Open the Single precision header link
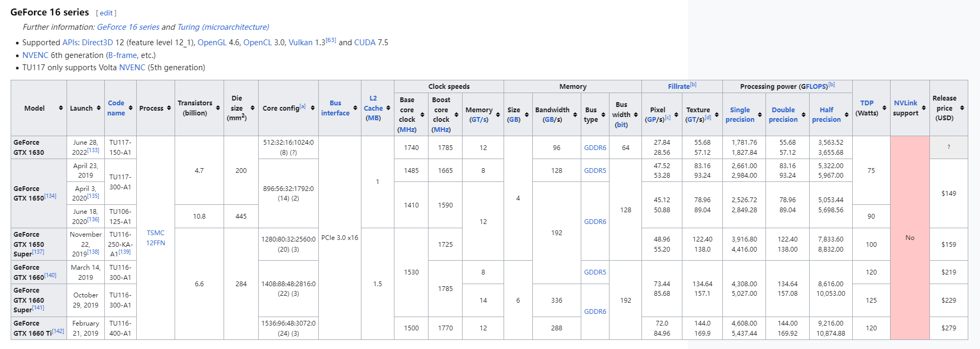 point(740,115)
